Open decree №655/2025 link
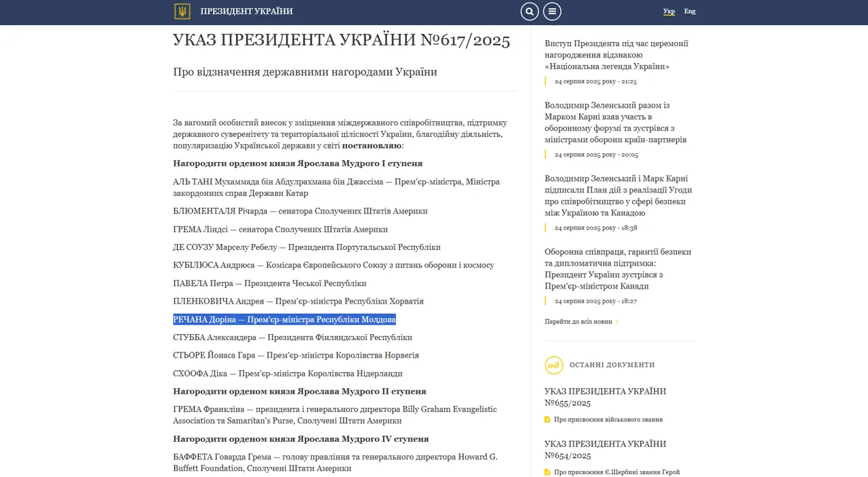This screenshot has width=868, height=477. [x=605, y=397]
